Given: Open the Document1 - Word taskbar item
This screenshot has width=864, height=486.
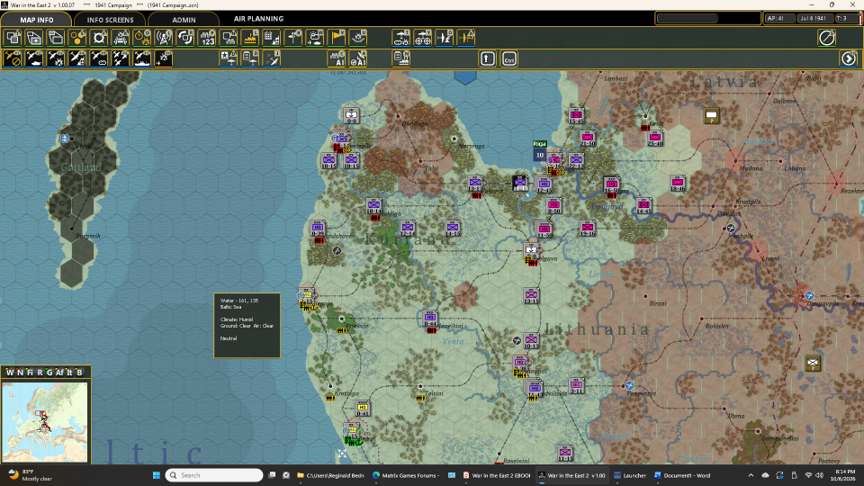Looking at the screenshot, I should (x=682, y=475).
